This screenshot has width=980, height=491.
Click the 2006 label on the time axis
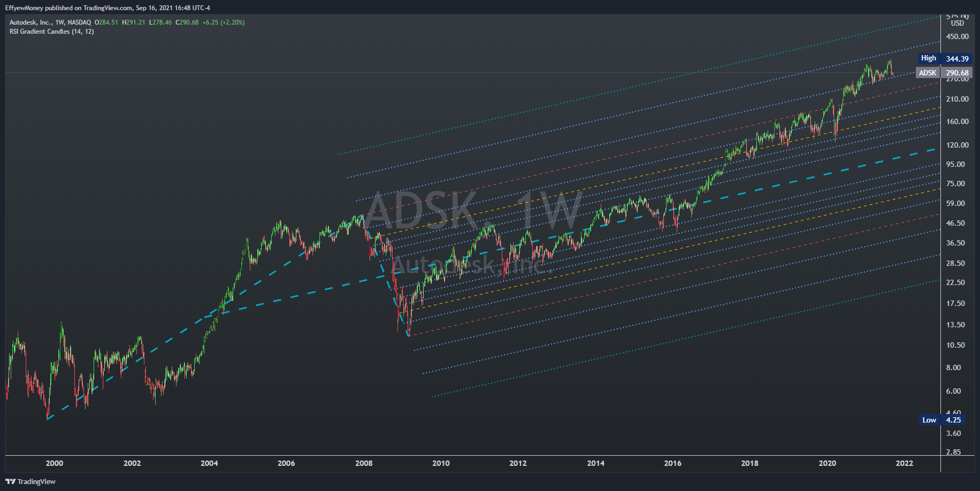286,463
